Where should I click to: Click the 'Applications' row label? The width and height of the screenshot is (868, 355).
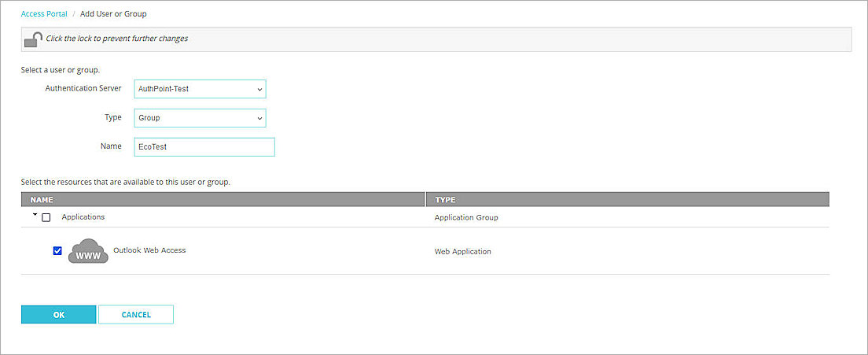[x=83, y=217]
